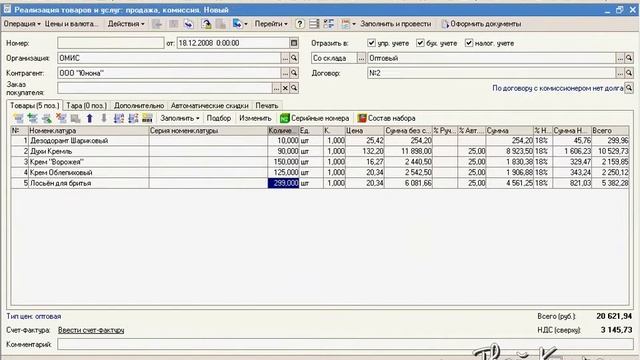Click Ввести счет-фактуру link
The width and height of the screenshot is (640, 360).
[91, 330]
